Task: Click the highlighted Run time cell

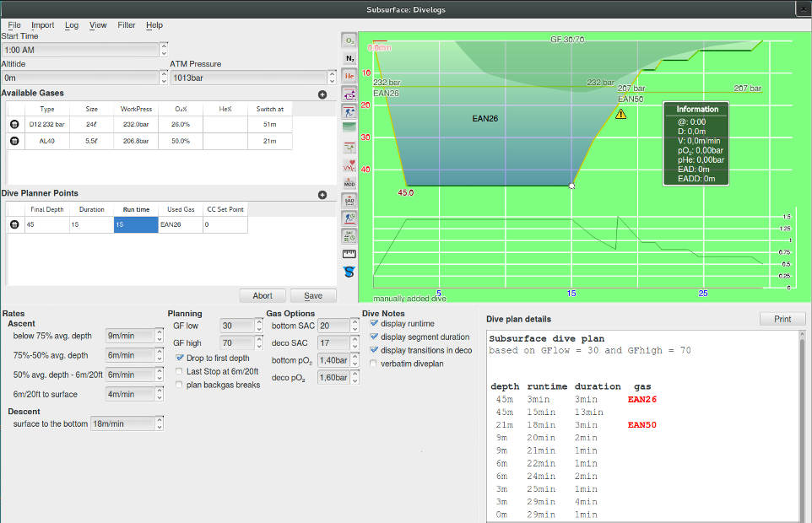Action: [136, 224]
